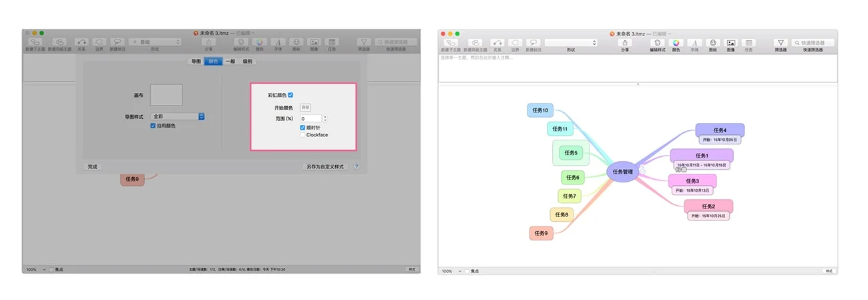
Task: Click the 分享 share icon in the mind map window
Action: [x=625, y=42]
